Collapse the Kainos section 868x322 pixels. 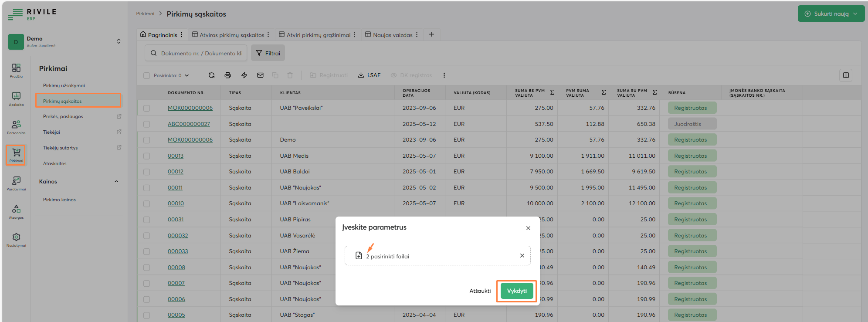(116, 182)
